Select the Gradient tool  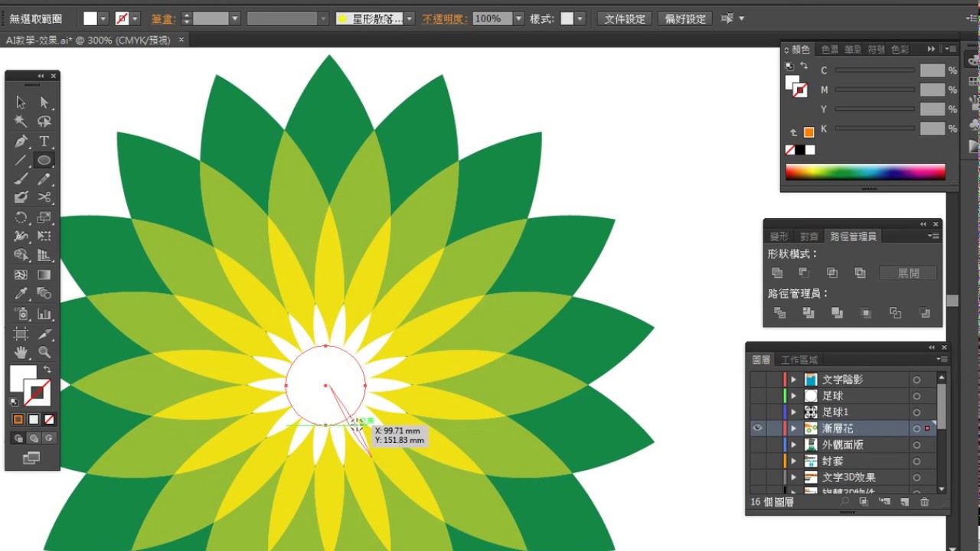pos(44,275)
